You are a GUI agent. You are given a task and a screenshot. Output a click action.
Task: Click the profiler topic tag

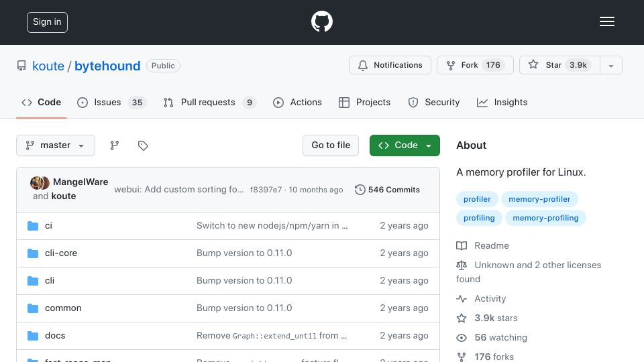point(477,199)
